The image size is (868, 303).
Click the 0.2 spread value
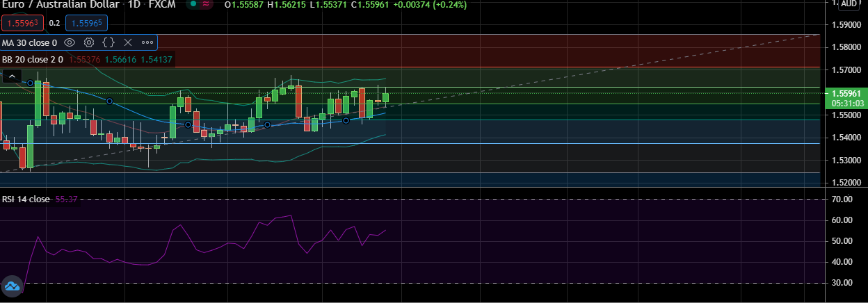pyautogui.click(x=54, y=23)
